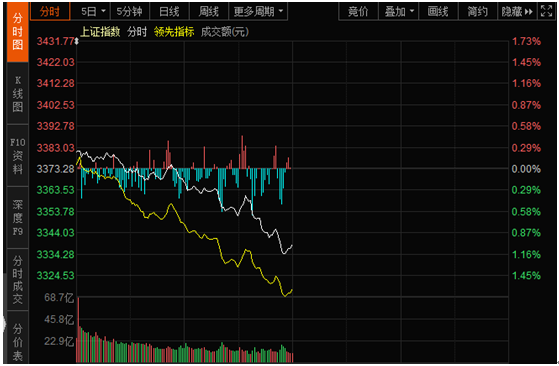Screen dimensions: 559x366
Task: Click the 3373.28 baseline price label
Action: coord(56,169)
